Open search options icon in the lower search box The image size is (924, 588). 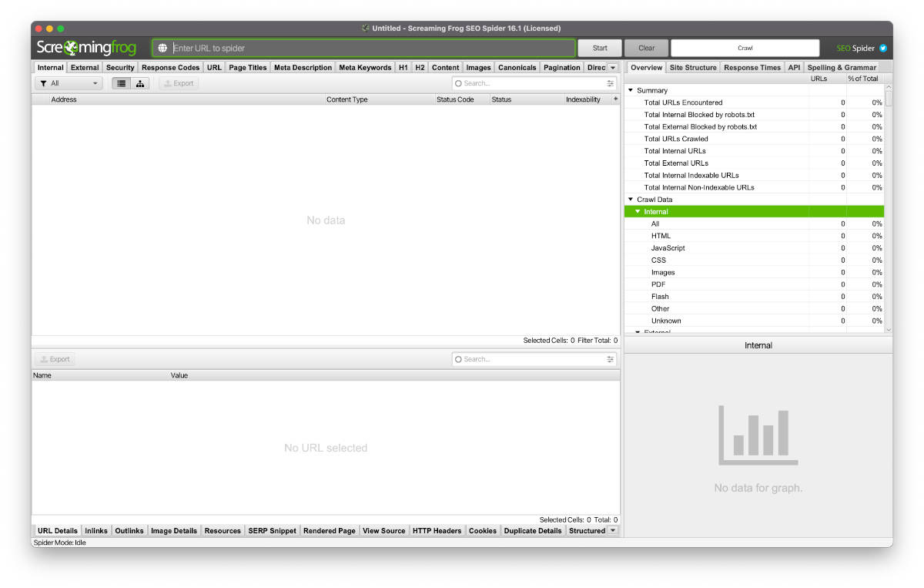[x=611, y=359]
